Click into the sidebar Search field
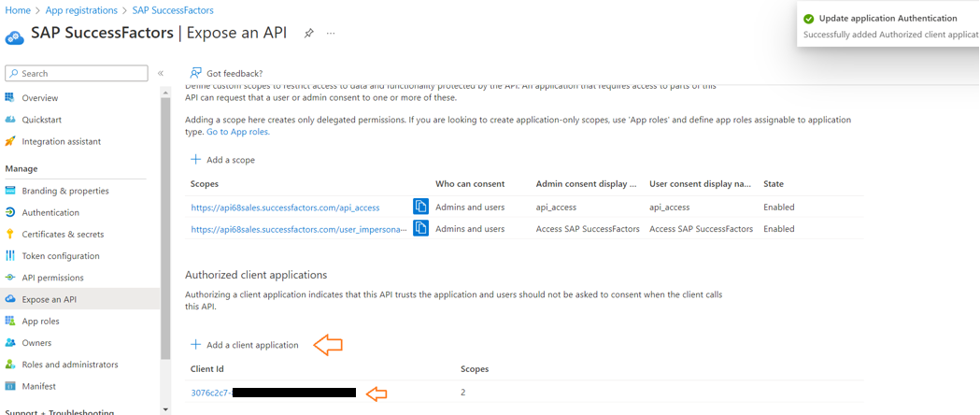The width and height of the screenshot is (980, 415). click(x=77, y=73)
